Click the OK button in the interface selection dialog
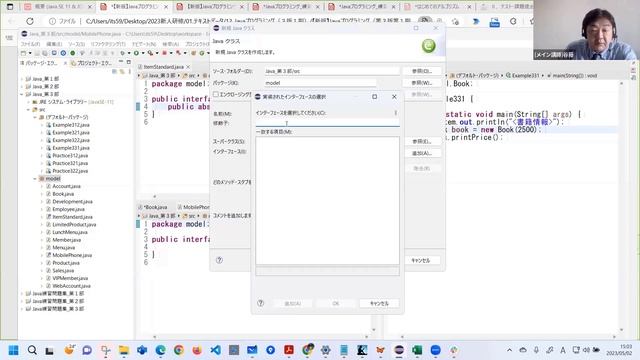The image size is (640, 360). [336, 303]
